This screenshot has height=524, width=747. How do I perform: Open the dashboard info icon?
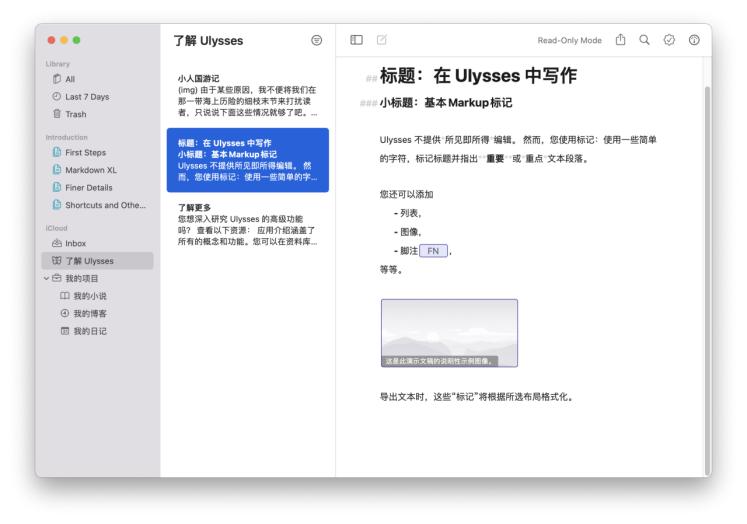point(694,40)
